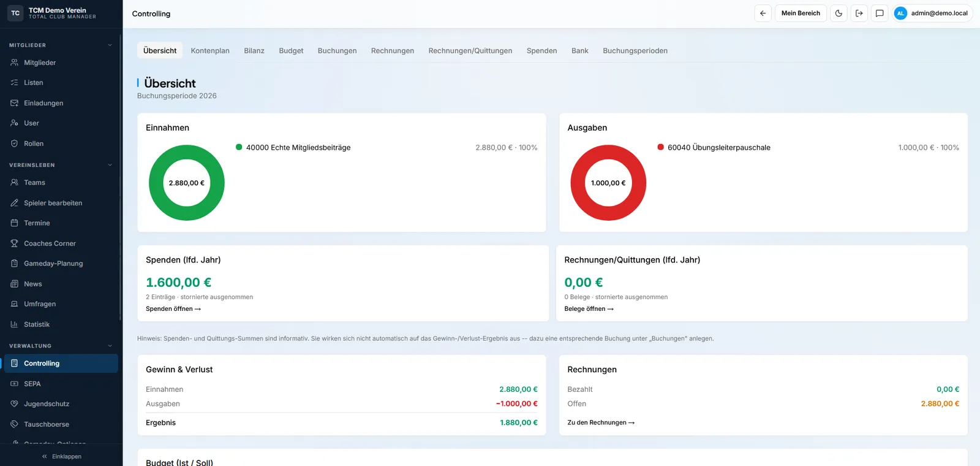Click the AL user avatar
Screen dimensions: 980x466
900,13
